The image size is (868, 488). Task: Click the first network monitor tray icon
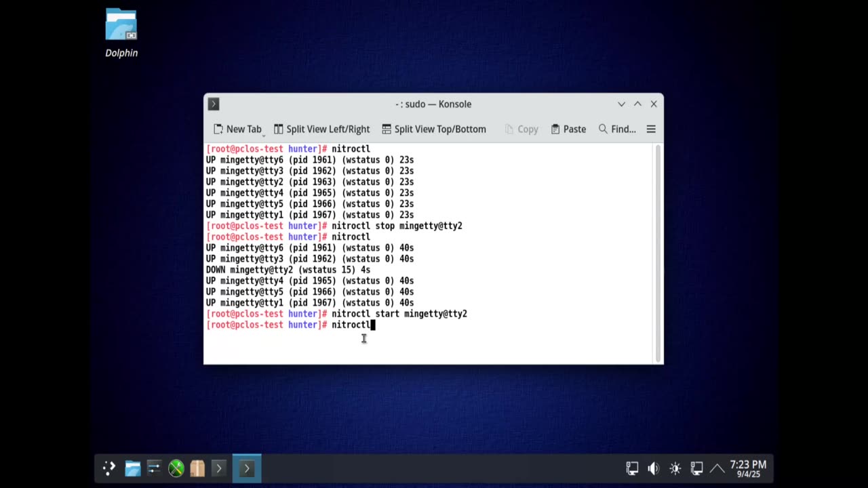(x=632, y=468)
